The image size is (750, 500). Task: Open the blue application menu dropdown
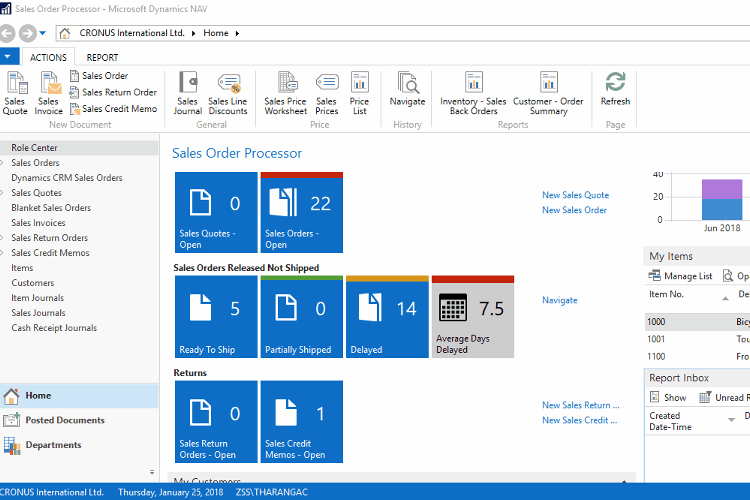click(x=9, y=57)
